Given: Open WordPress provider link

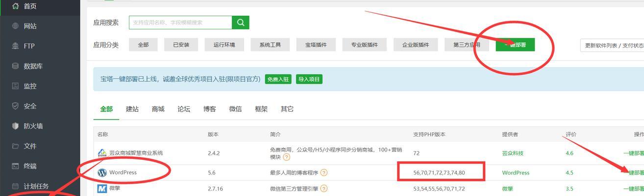Looking at the screenshot, I should 516,172.
